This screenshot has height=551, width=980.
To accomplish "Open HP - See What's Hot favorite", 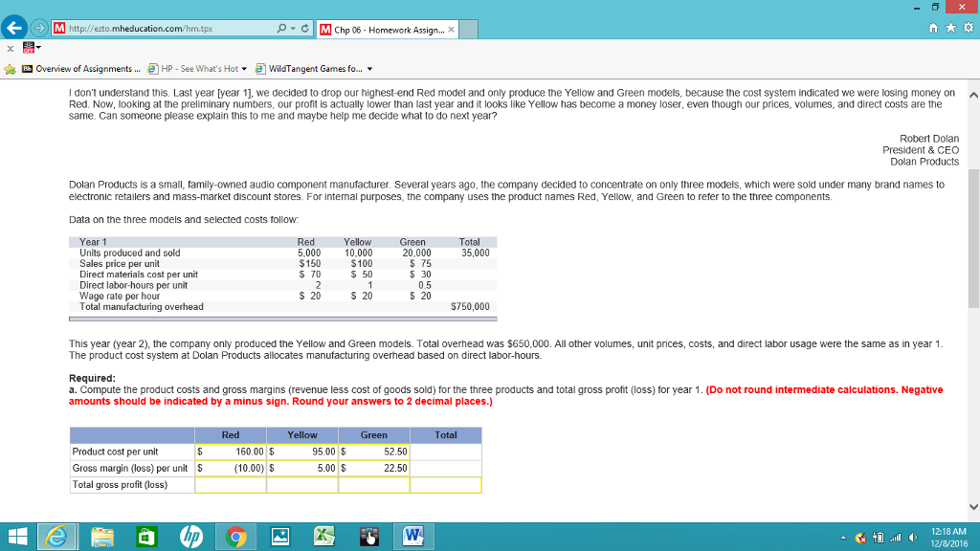I will [x=193, y=69].
